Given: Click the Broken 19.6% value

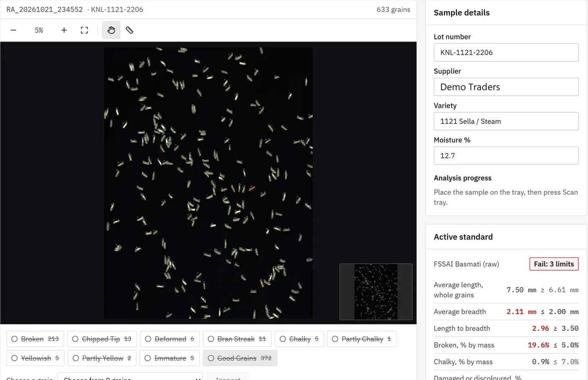Looking at the screenshot, I should pyautogui.click(x=538, y=345).
